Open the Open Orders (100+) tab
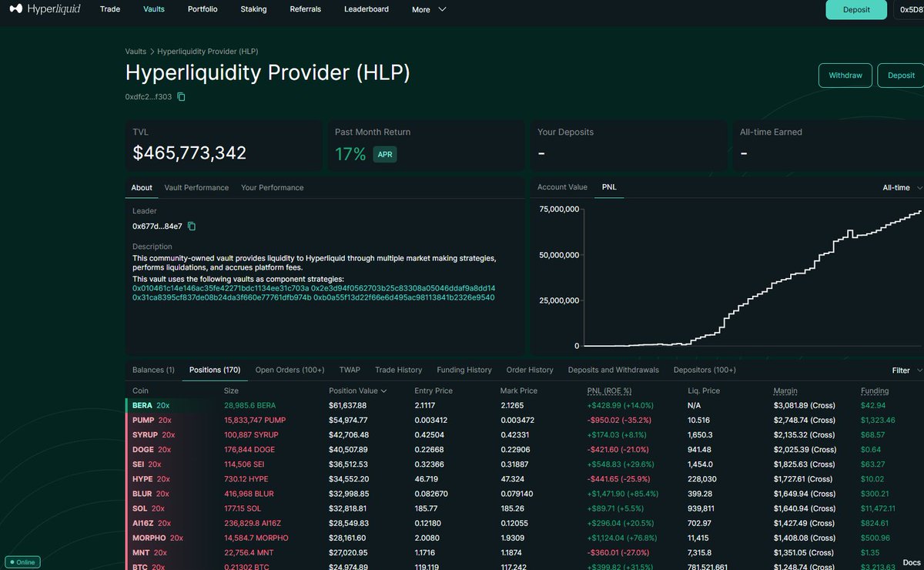Viewport: 924px width, 570px height. [290, 370]
